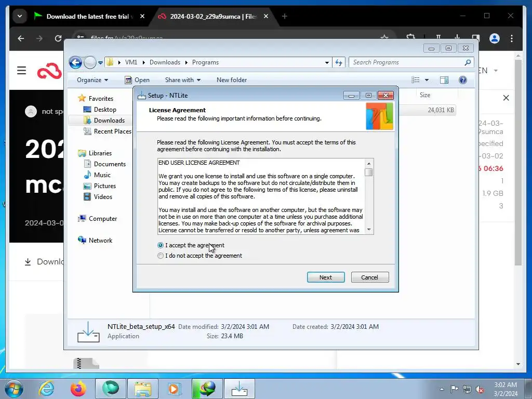The height and width of the screenshot is (399, 532).
Task: Click the Downloads breadcrumb in address bar
Action: coord(165,62)
